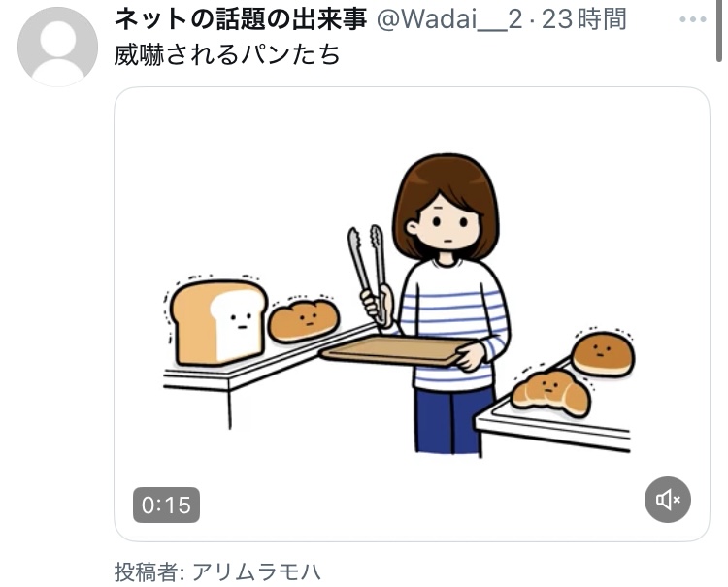Open the gray profile avatar
Image resolution: width=728 pixels, height=587 pixels.
57,47
